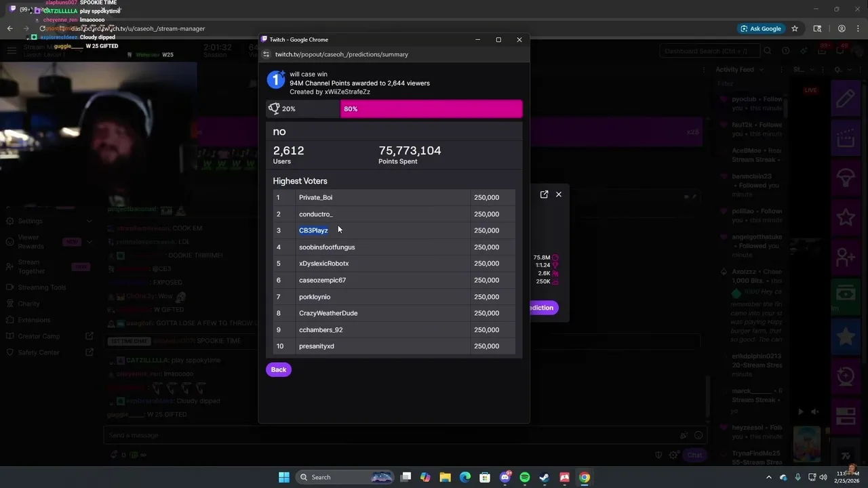
Task: Open Discord from the taskbar
Action: (505, 477)
